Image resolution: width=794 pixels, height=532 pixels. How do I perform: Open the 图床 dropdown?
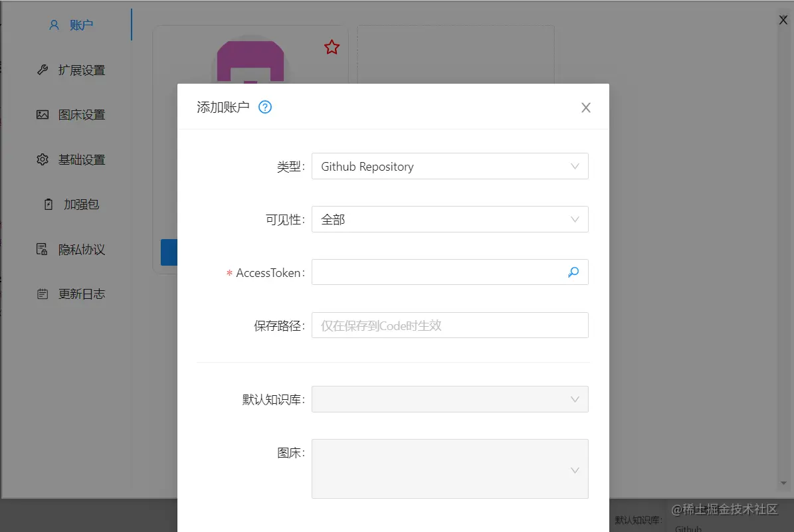coord(450,469)
